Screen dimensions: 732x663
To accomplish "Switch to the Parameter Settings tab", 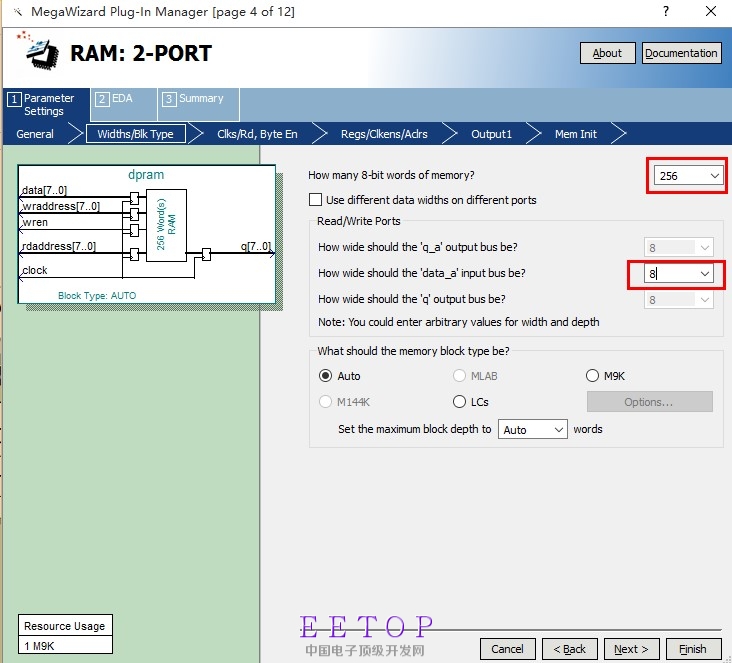I will pyautogui.click(x=47, y=105).
